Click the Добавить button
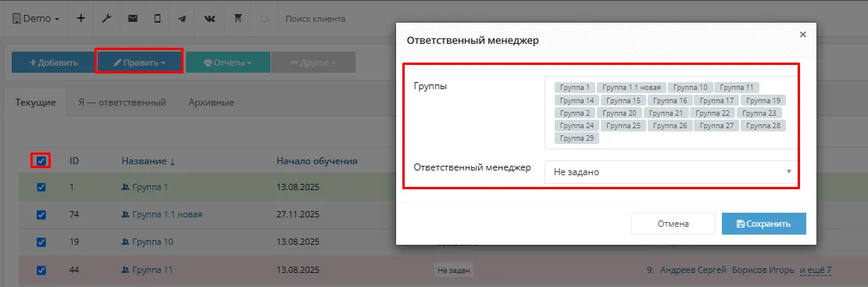The image size is (868, 287). 53,63
